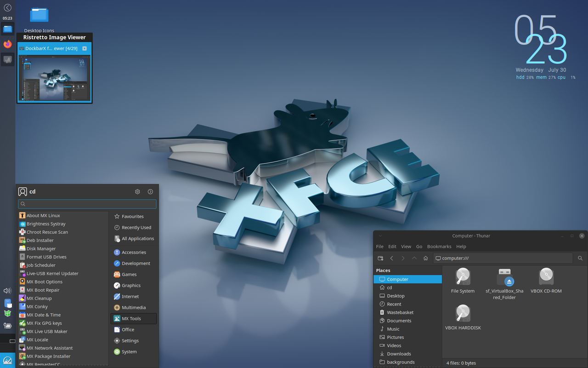The width and height of the screenshot is (588, 368).
Task: Show All Applications category
Action: click(x=134, y=238)
